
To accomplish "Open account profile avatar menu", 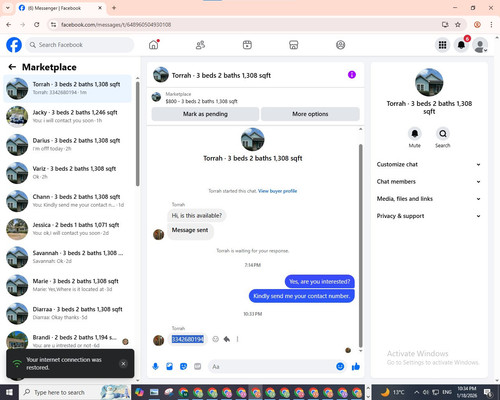I will point(480,45).
